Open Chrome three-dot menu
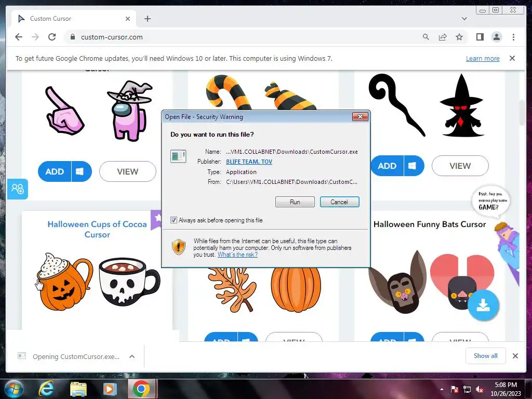 513,37
